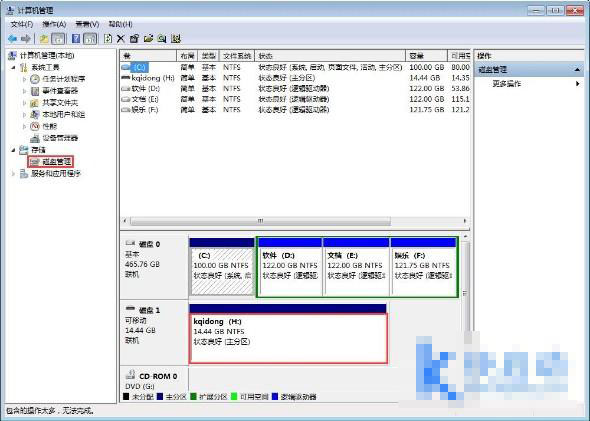The width and height of the screenshot is (590, 421).
Task: Click the Properties toolbar icon
Action: click(x=134, y=38)
